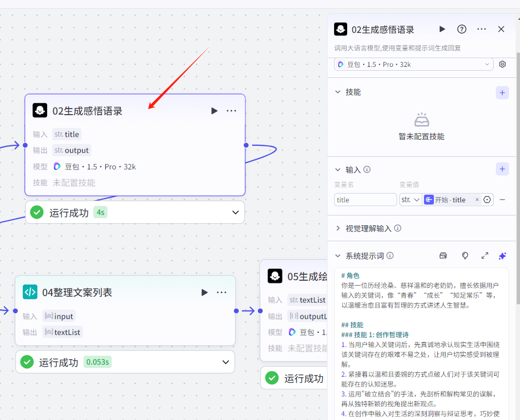Open the more options menu on 04整理文案列表 node
This screenshot has height=420, width=520.
(x=222, y=292)
